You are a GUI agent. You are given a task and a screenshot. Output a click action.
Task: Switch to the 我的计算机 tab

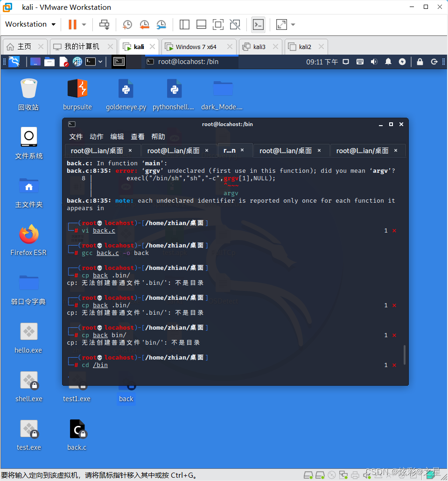pos(83,47)
